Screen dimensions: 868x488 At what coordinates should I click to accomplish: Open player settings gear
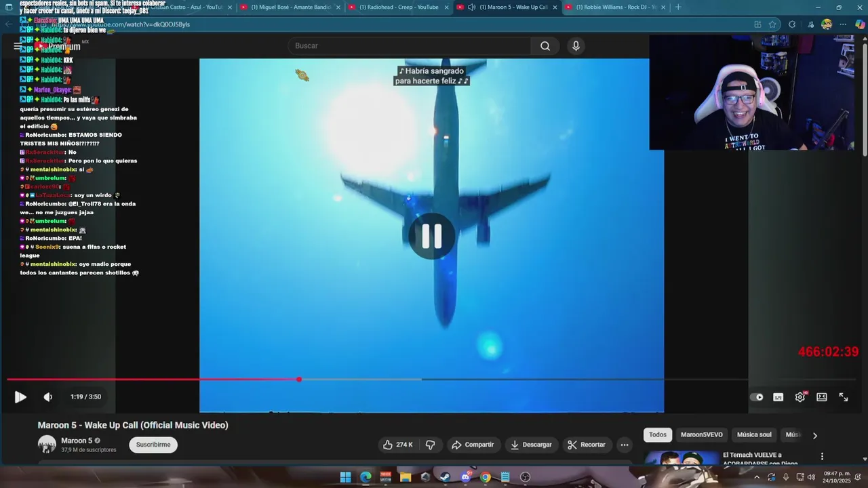pyautogui.click(x=800, y=397)
